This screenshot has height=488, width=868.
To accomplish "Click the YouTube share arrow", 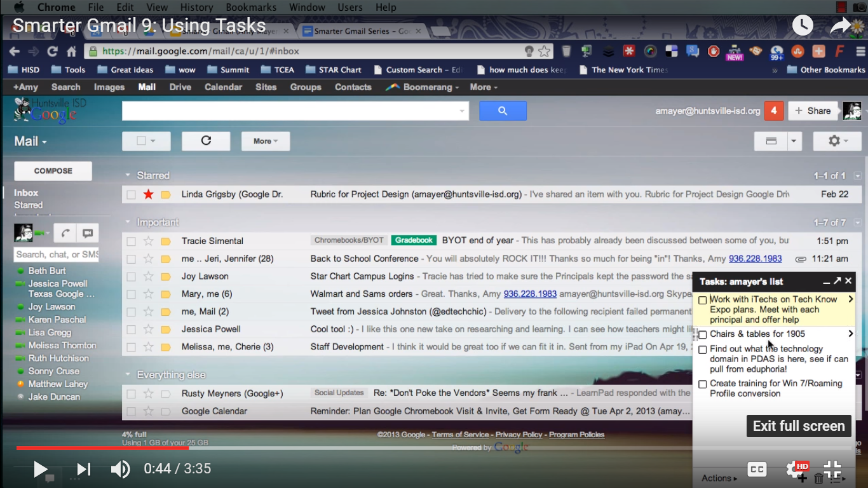I will coord(841,25).
